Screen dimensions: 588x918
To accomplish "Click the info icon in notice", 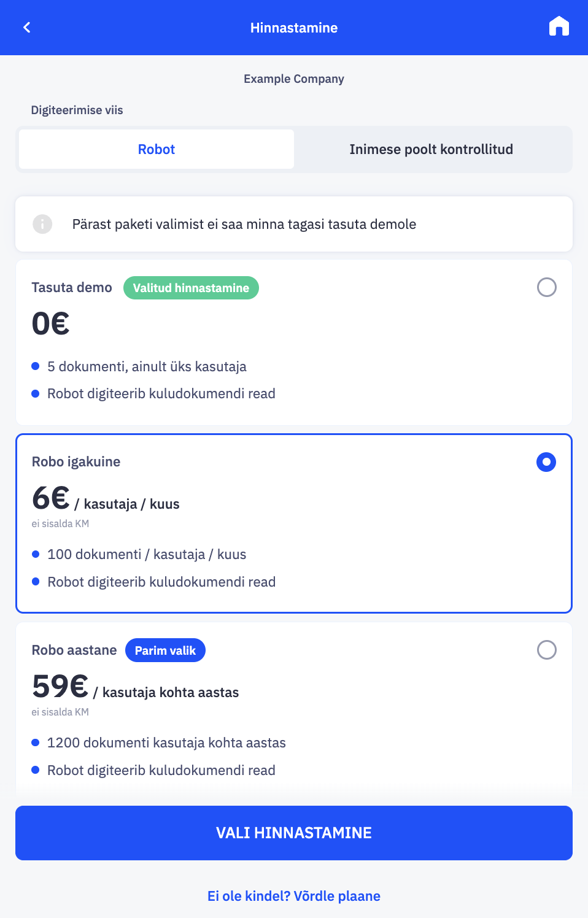I will 42,224.
